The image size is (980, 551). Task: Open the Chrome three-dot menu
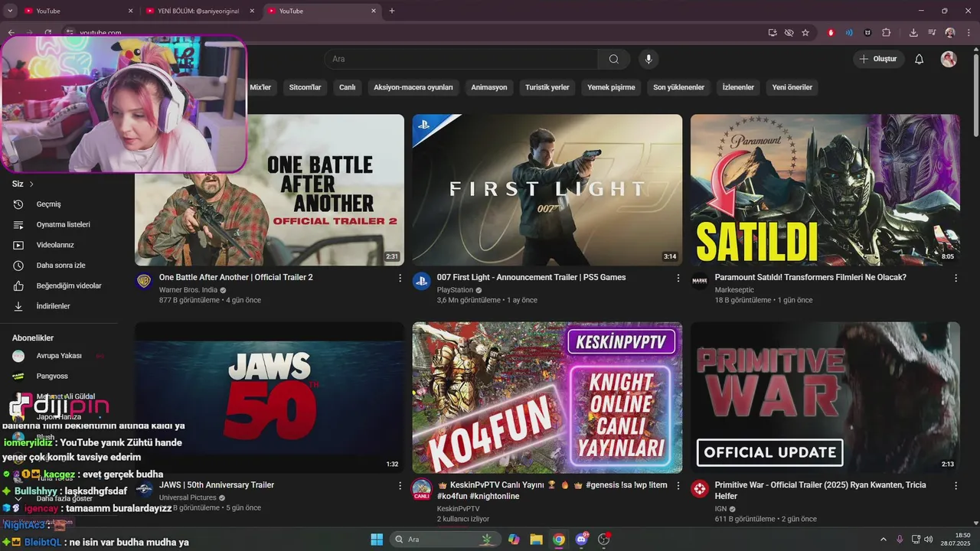click(x=969, y=33)
